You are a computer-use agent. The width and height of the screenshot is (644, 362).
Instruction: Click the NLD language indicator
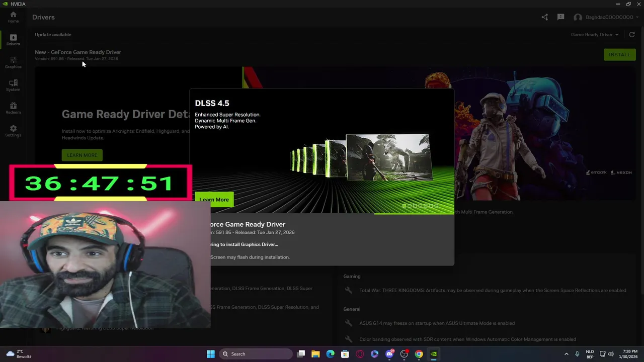click(590, 354)
